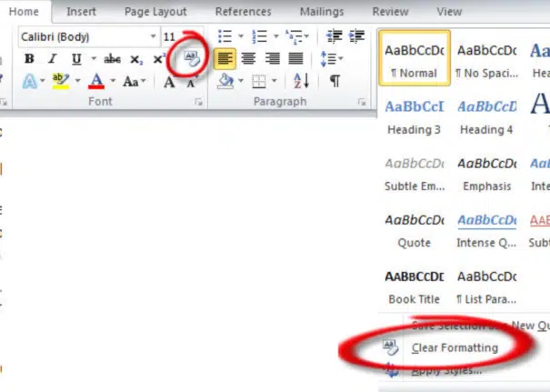
Task: Choose Apply Styles menu entry
Action: coord(447,370)
